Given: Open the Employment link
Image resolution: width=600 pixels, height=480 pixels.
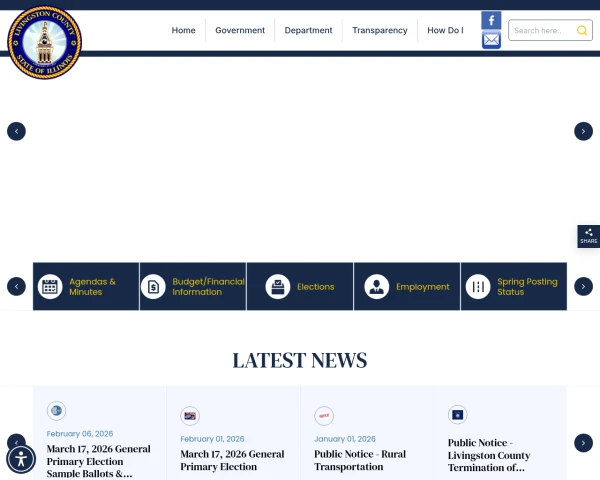Looking at the screenshot, I should point(423,287).
